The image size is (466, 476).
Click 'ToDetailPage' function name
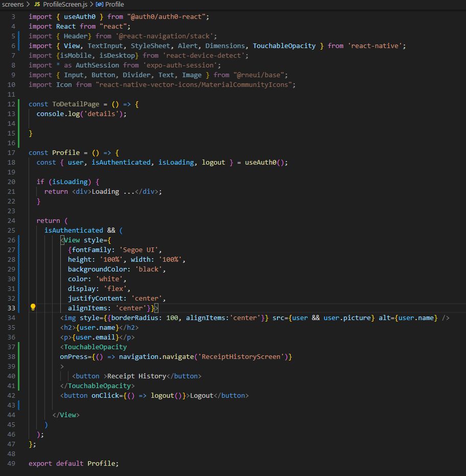coord(76,104)
